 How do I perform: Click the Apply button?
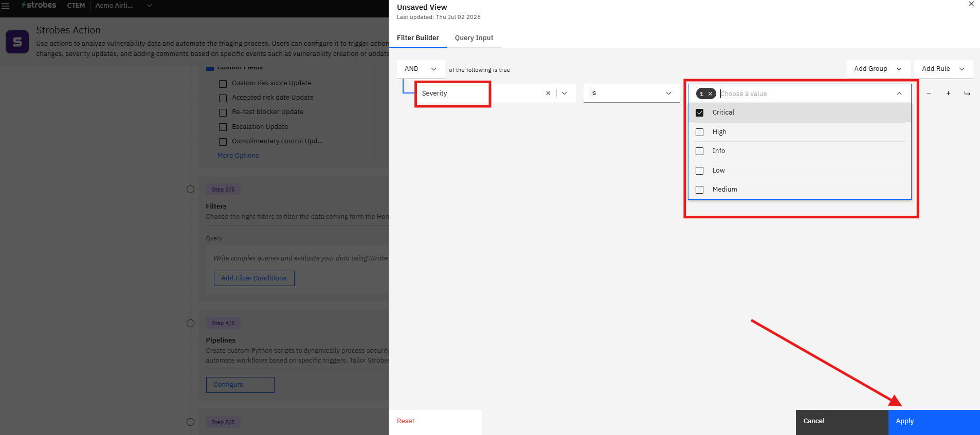[x=934, y=422]
